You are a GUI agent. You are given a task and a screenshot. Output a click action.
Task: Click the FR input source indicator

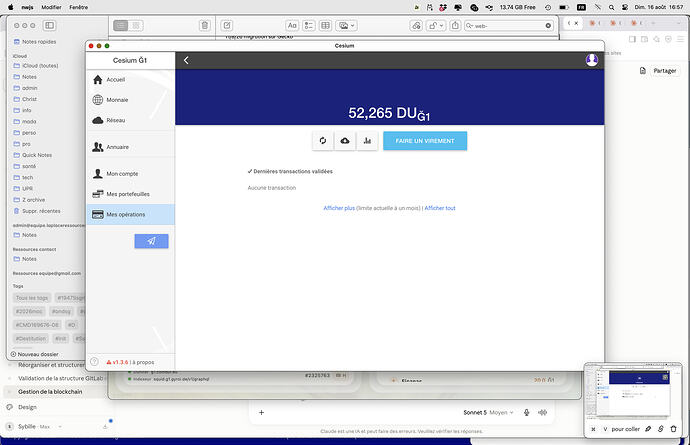[x=581, y=7]
